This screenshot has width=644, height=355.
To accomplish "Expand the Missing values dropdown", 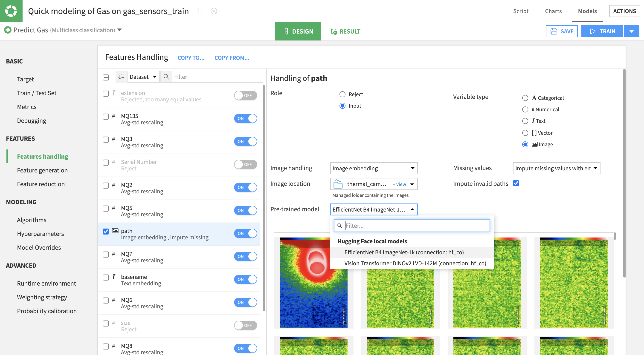I will coord(556,168).
